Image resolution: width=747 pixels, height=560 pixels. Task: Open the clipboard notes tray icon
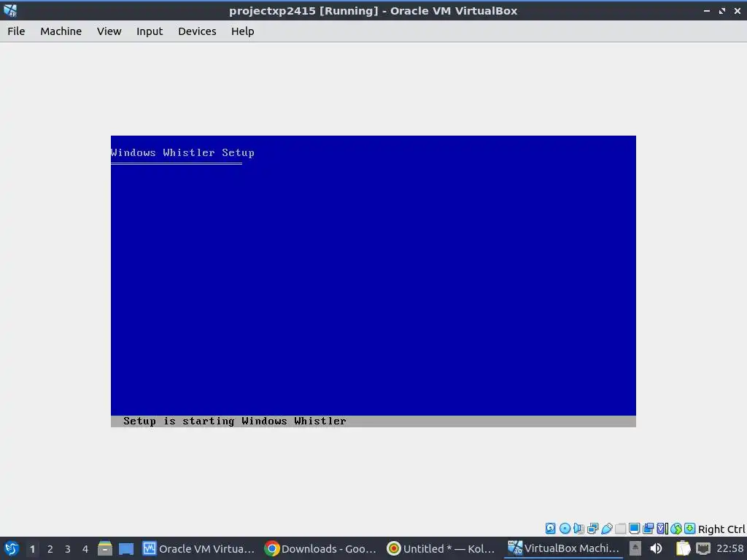[683, 548]
